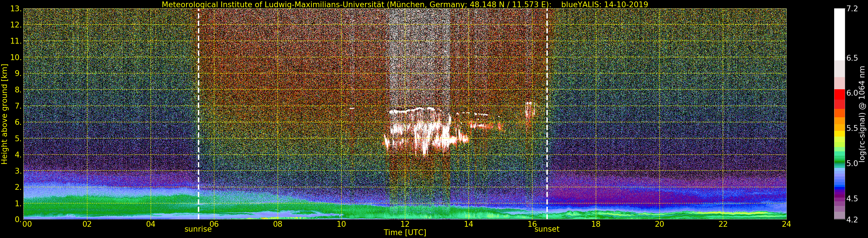The width and height of the screenshot is (868, 238).
Task: Click the height tick label '10.'
Action: (x=16, y=57)
